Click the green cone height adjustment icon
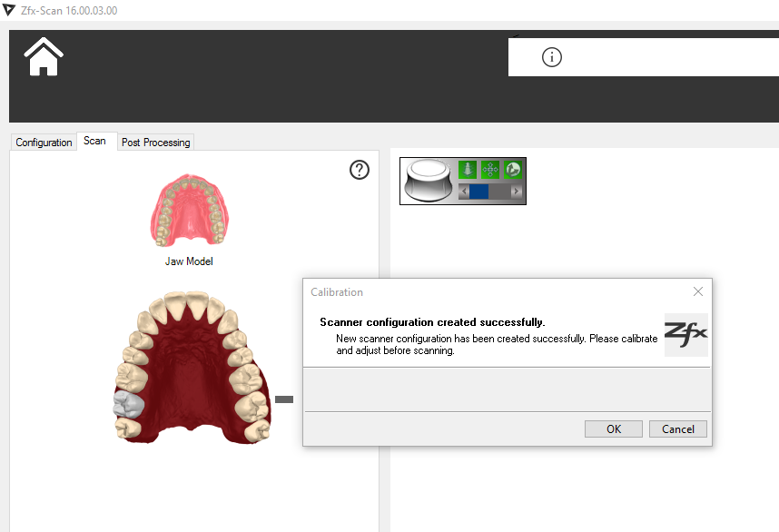The height and width of the screenshot is (532, 779). pyautogui.click(x=468, y=169)
